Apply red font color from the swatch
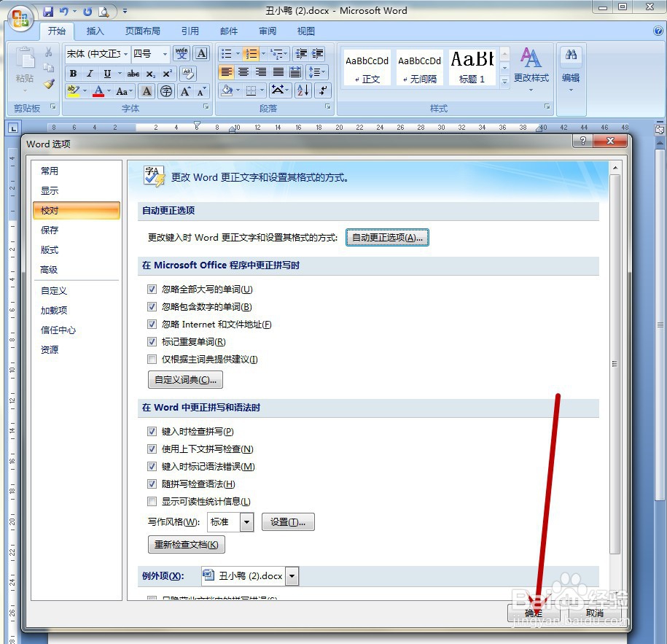Image resolution: width=667 pixels, height=644 pixels. pos(98,90)
